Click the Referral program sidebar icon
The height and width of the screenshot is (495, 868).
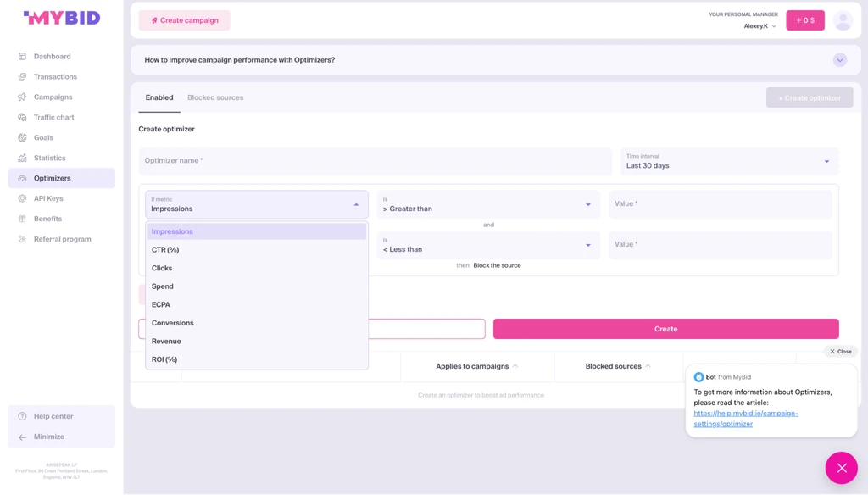(22, 239)
